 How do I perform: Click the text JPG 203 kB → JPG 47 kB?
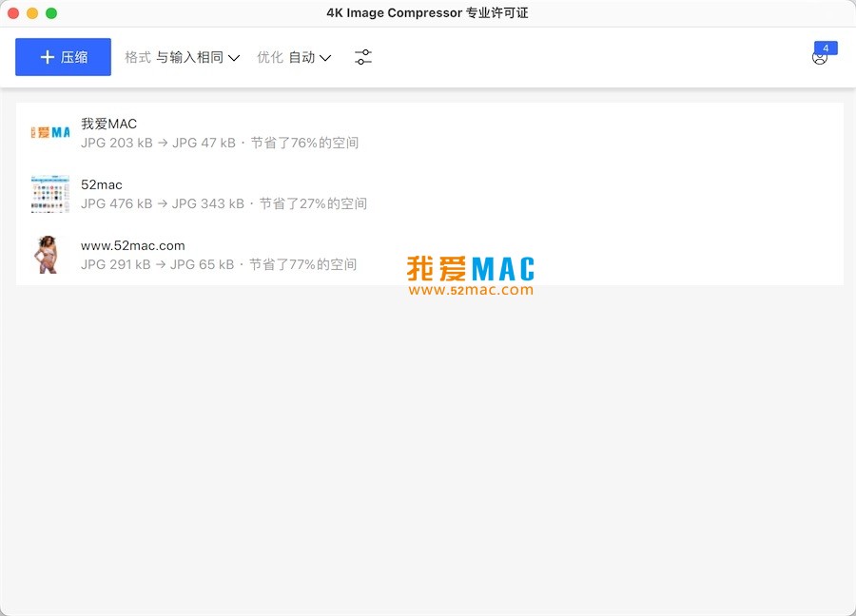click(158, 143)
